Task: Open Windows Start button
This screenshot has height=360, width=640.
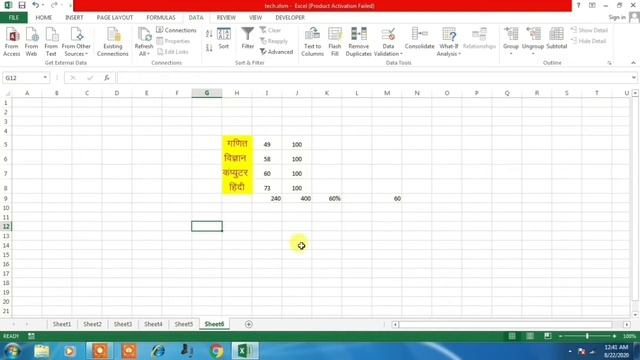Action: point(12,351)
